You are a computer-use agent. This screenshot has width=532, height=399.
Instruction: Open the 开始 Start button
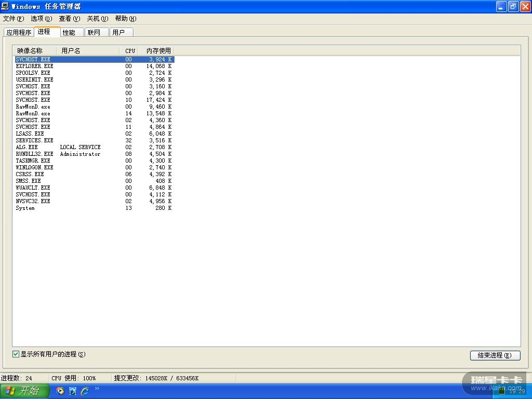point(25,391)
